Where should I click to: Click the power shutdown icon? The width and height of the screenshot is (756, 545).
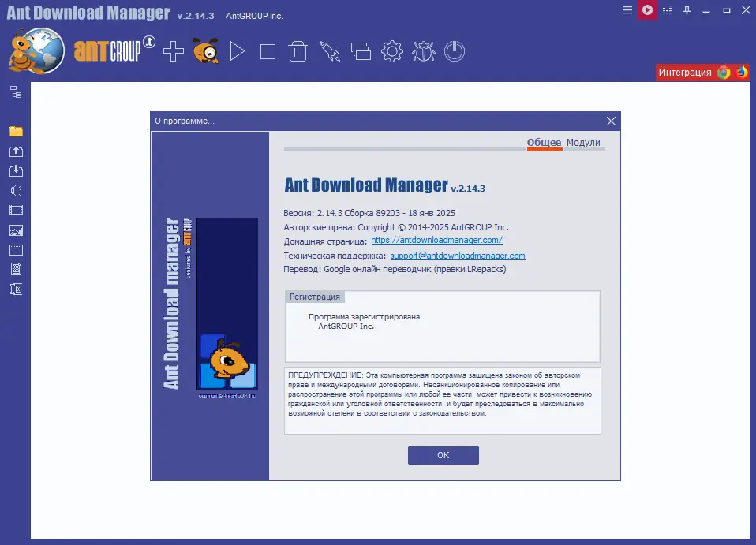coord(455,51)
